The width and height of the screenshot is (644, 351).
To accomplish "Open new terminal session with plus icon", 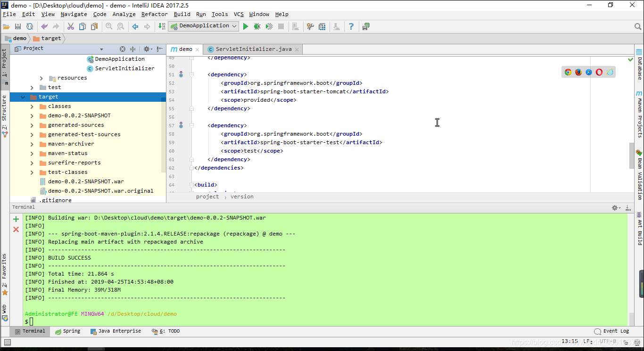I will tap(16, 219).
